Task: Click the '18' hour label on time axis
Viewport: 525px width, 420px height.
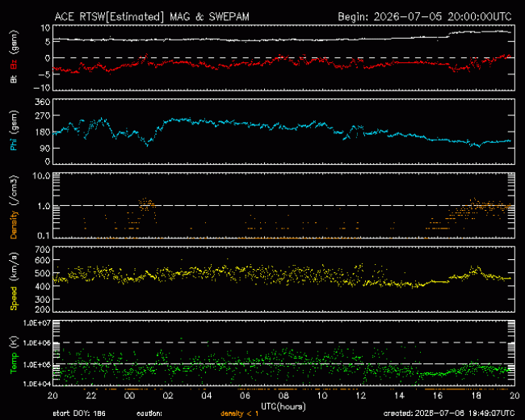Action: [476, 396]
